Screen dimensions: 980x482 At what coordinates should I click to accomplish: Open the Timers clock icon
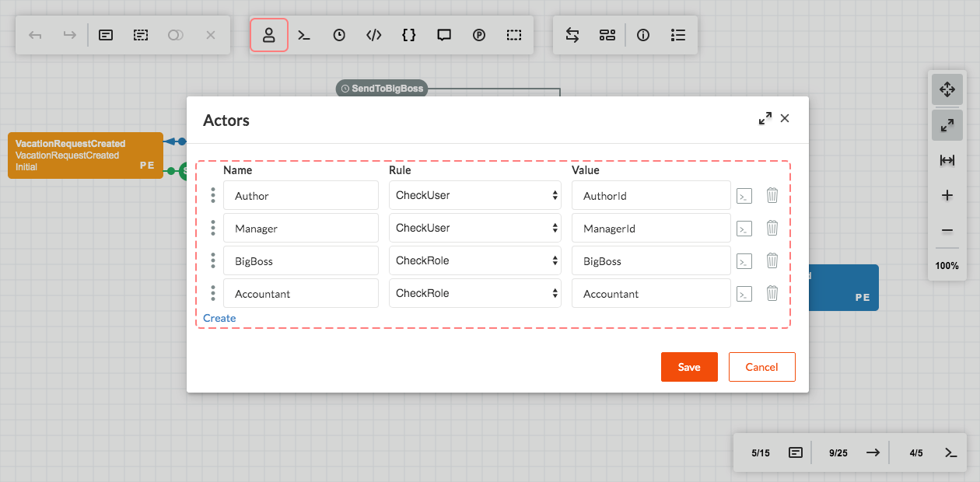[x=339, y=35]
